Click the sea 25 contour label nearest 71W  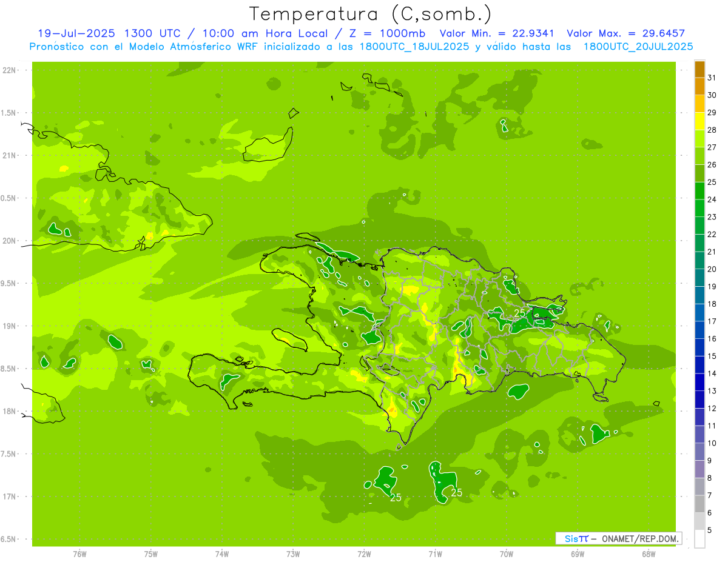pyautogui.click(x=457, y=493)
